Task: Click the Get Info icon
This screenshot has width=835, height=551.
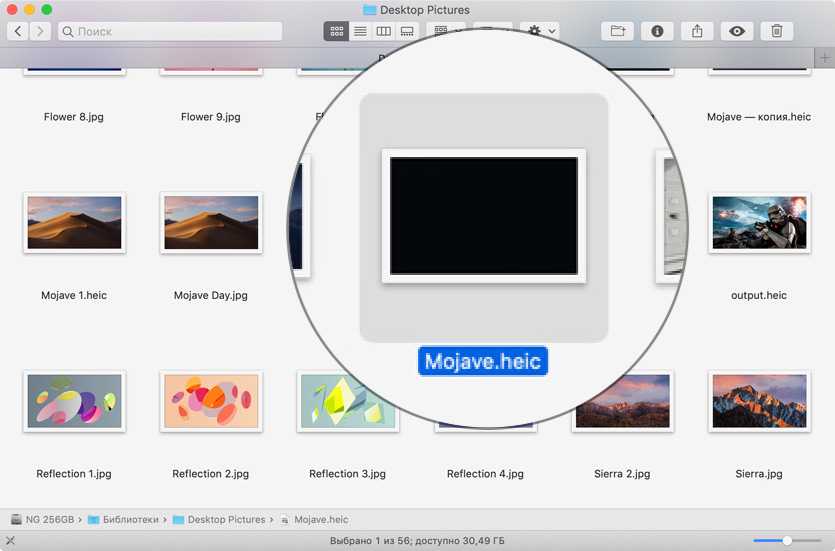Action: [x=657, y=31]
